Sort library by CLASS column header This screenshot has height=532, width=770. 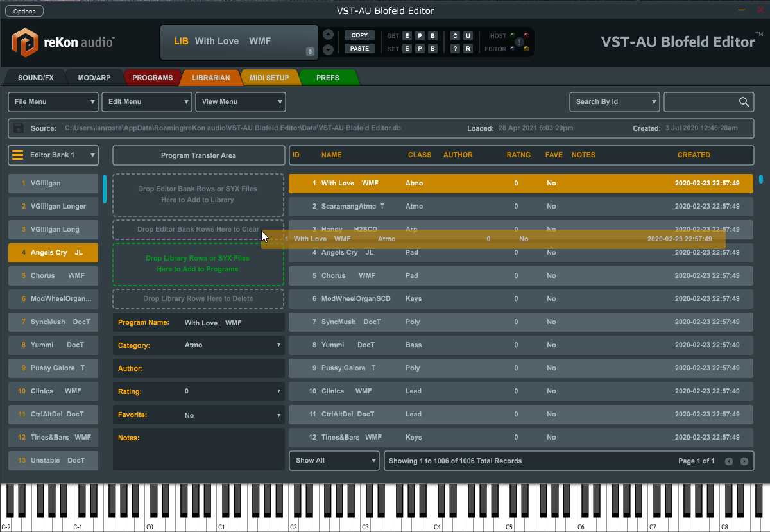420,155
